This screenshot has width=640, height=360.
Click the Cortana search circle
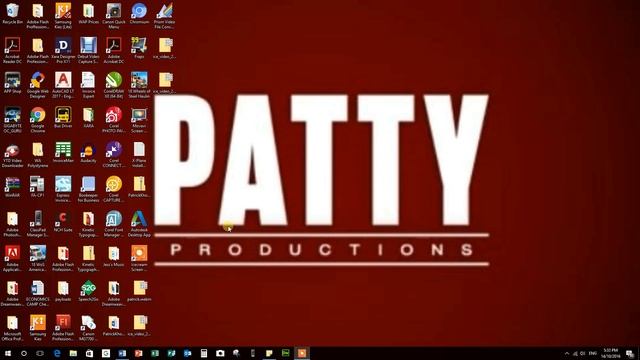pos(24,353)
